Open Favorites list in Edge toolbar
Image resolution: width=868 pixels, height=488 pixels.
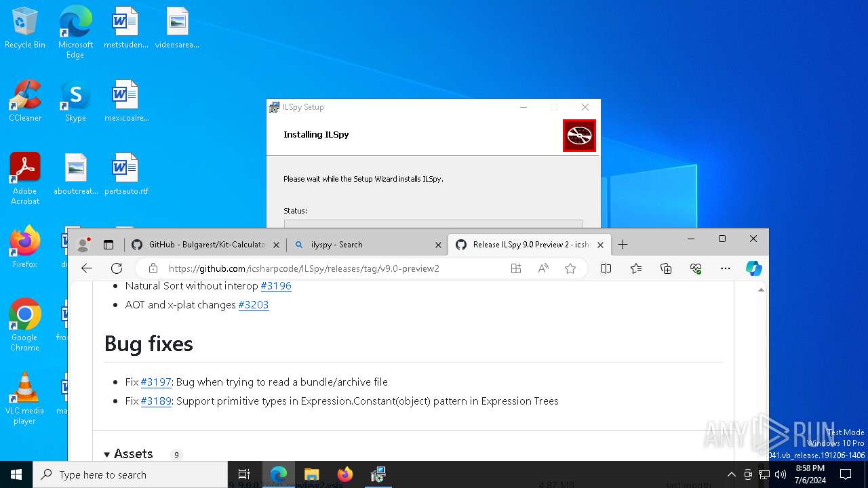[x=636, y=268]
